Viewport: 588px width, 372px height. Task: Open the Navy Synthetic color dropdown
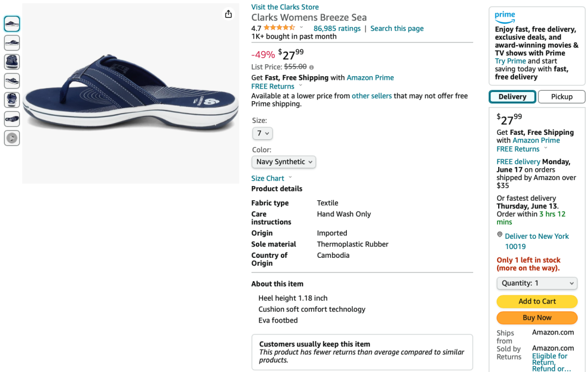point(284,162)
